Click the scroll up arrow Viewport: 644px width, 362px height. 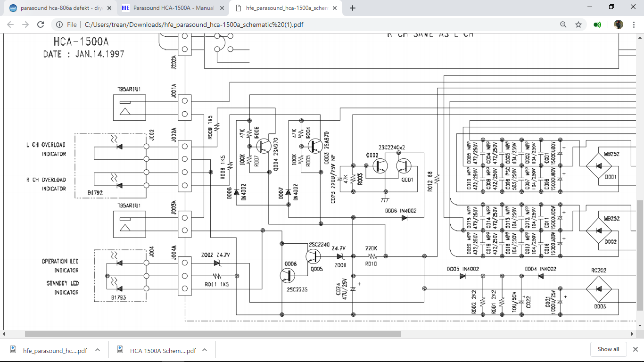[640, 37]
